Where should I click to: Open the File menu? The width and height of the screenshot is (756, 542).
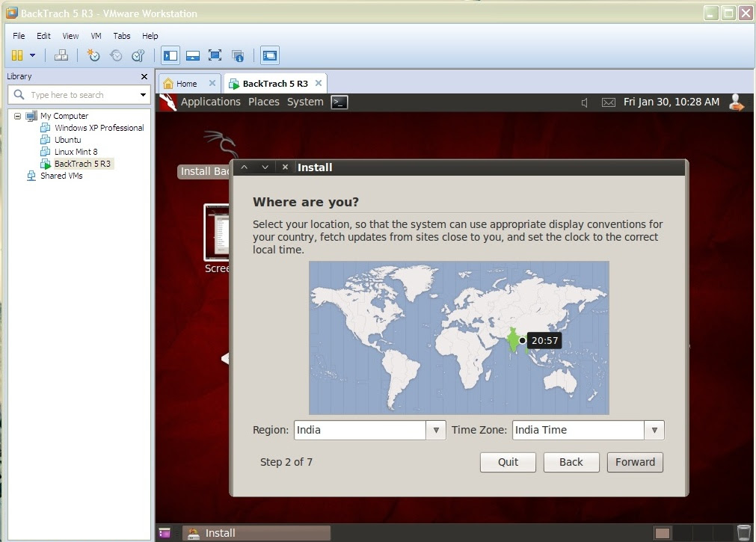[x=19, y=36]
